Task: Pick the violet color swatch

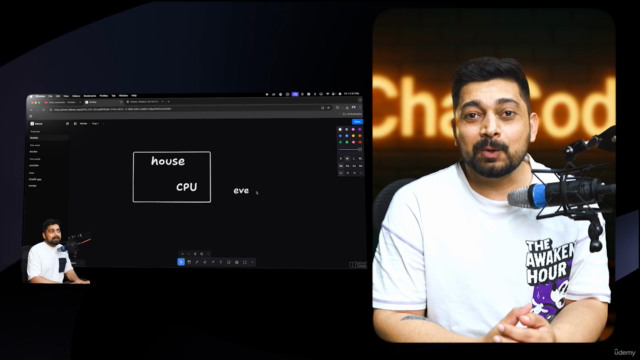Action: 360,129
